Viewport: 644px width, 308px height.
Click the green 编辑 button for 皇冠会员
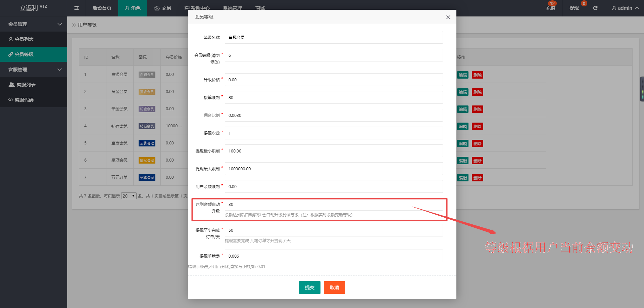pos(462,160)
